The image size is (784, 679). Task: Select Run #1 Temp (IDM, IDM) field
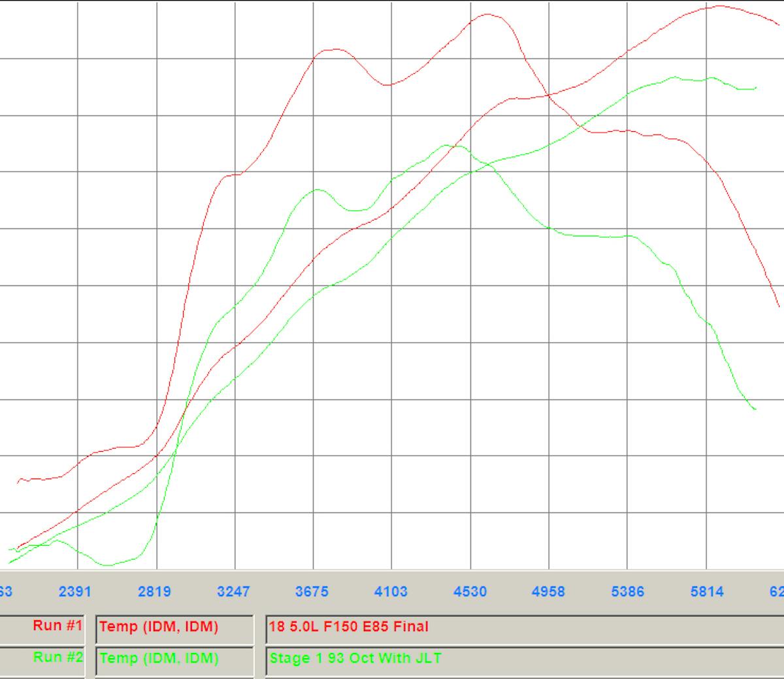(x=174, y=627)
